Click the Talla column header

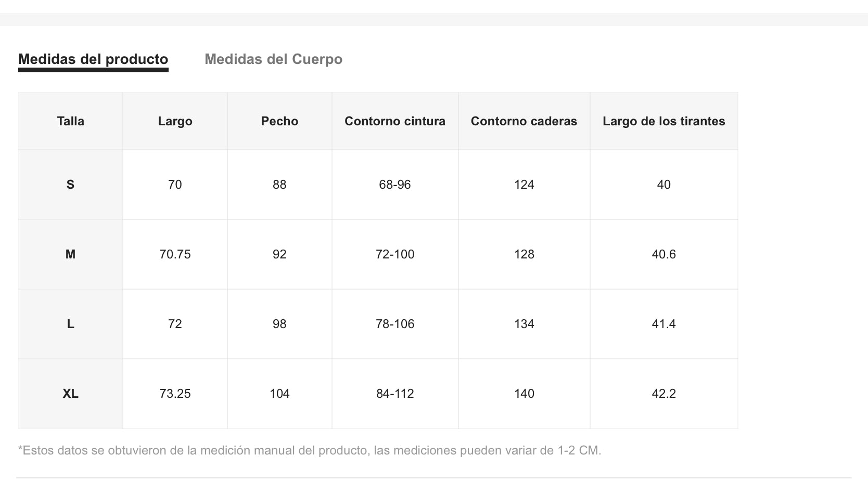[70, 121]
